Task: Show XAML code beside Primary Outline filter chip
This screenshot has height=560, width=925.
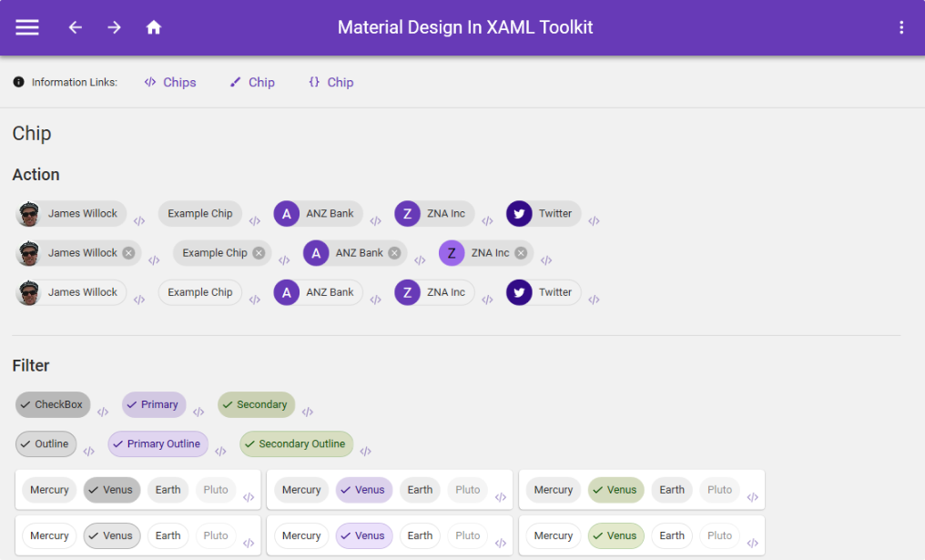Action: (220, 452)
